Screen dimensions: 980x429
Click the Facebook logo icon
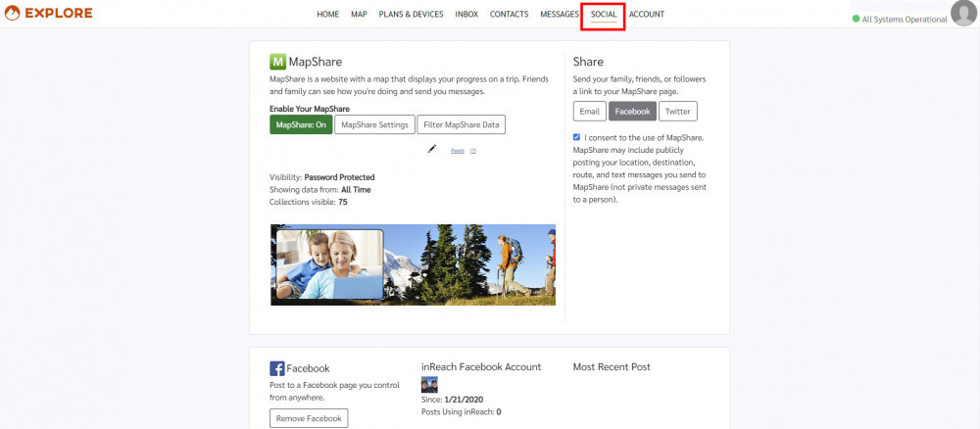[277, 368]
